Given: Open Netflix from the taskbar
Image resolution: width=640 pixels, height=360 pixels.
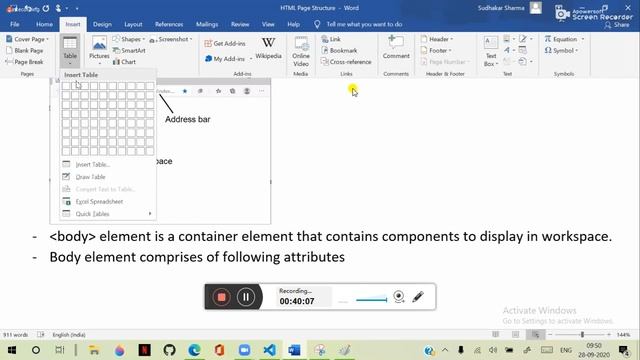Looking at the screenshot, I should click(x=144, y=350).
